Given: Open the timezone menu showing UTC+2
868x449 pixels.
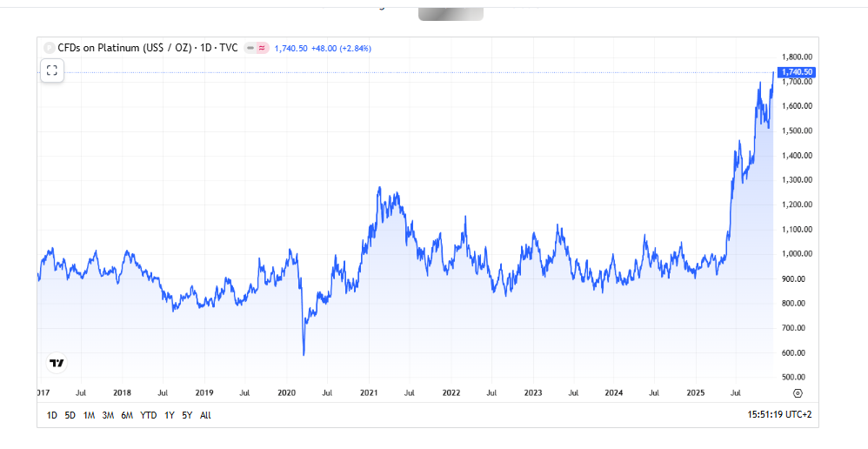Looking at the screenshot, I should (x=782, y=416).
